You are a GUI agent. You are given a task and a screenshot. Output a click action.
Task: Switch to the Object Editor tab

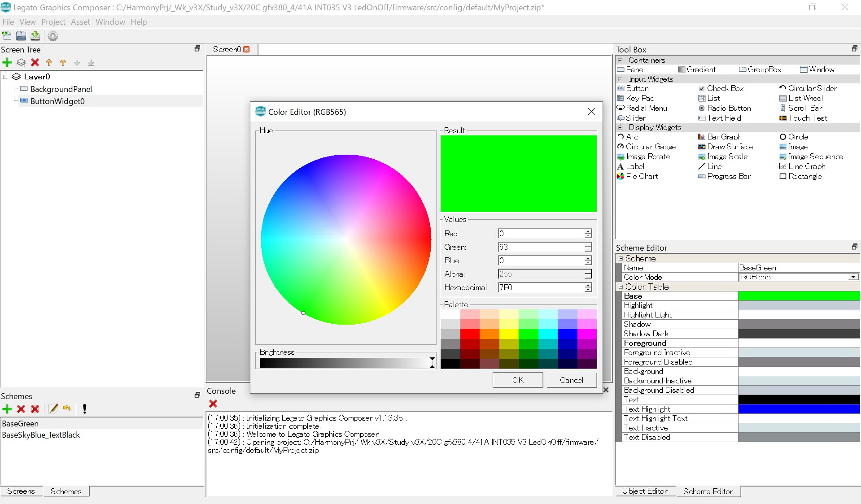(x=644, y=491)
